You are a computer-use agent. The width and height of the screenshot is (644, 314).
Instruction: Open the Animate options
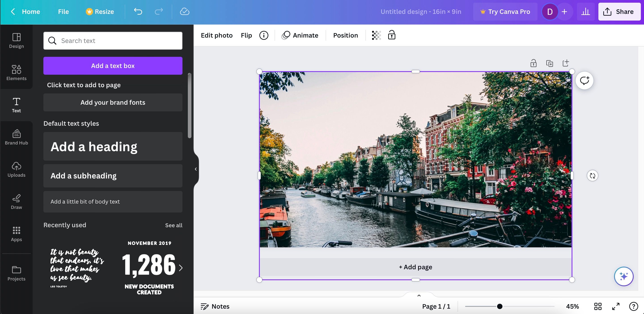coord(300,35)
